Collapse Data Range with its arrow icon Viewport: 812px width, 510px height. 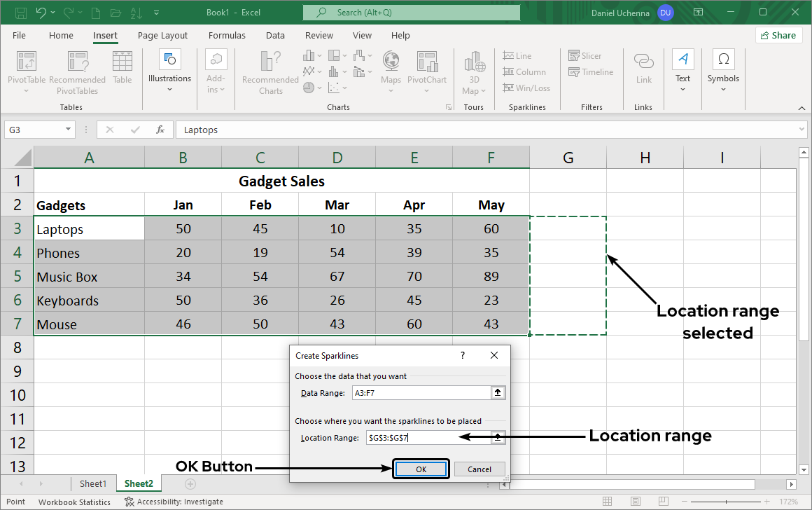(x=498, y=393)
